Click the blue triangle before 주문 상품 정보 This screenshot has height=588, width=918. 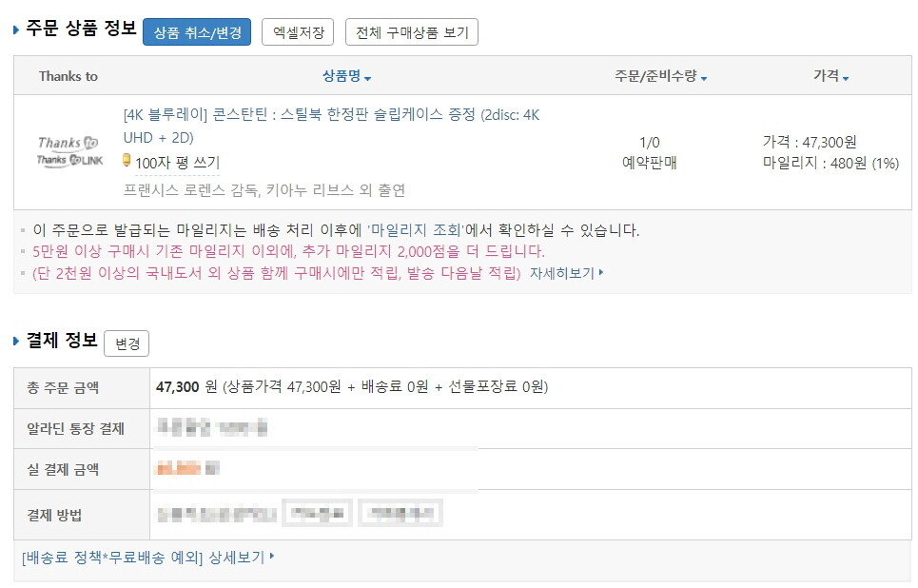pyautogui.click(x=16, y=30)
